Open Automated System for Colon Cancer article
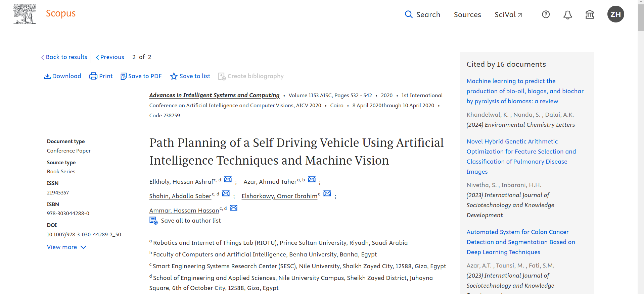This screenshot has width=644, height=294. (521, 242)
